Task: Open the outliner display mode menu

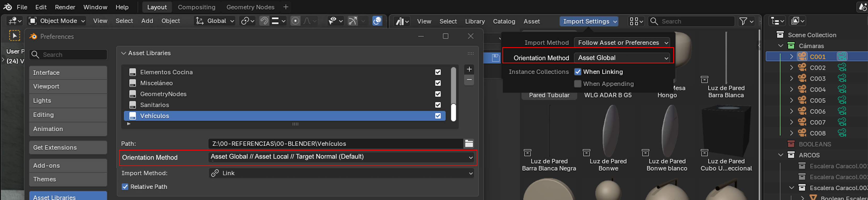Action: pyautogui.click(x=778, y=21)
